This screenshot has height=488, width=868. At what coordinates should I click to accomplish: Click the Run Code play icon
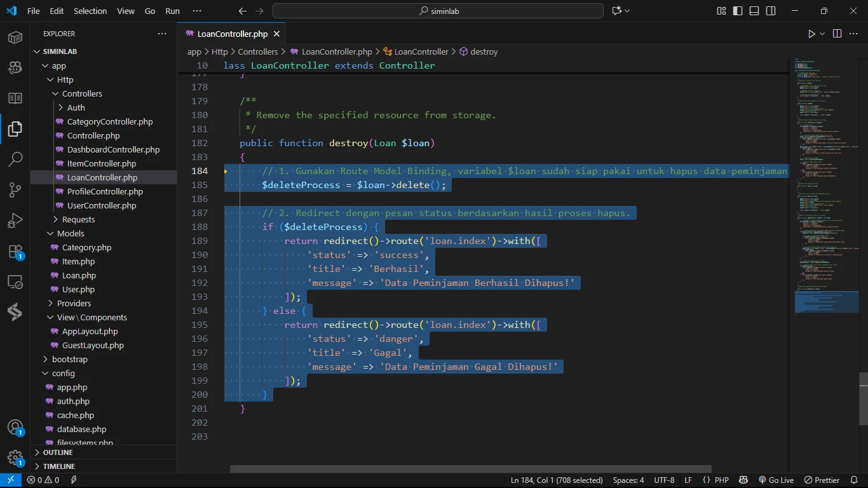point(811,34)
